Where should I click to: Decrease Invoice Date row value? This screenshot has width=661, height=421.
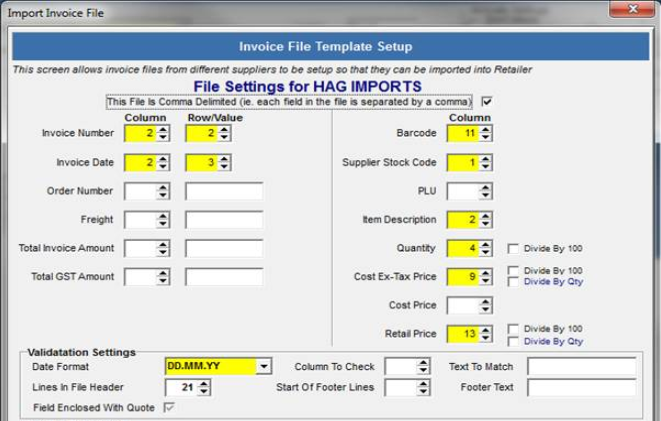(x=224, y=166)
